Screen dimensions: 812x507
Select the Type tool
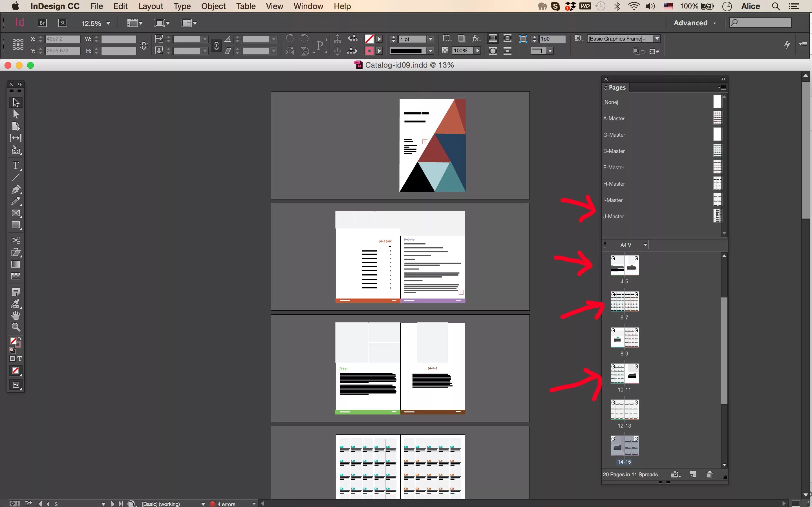[16, 166]
